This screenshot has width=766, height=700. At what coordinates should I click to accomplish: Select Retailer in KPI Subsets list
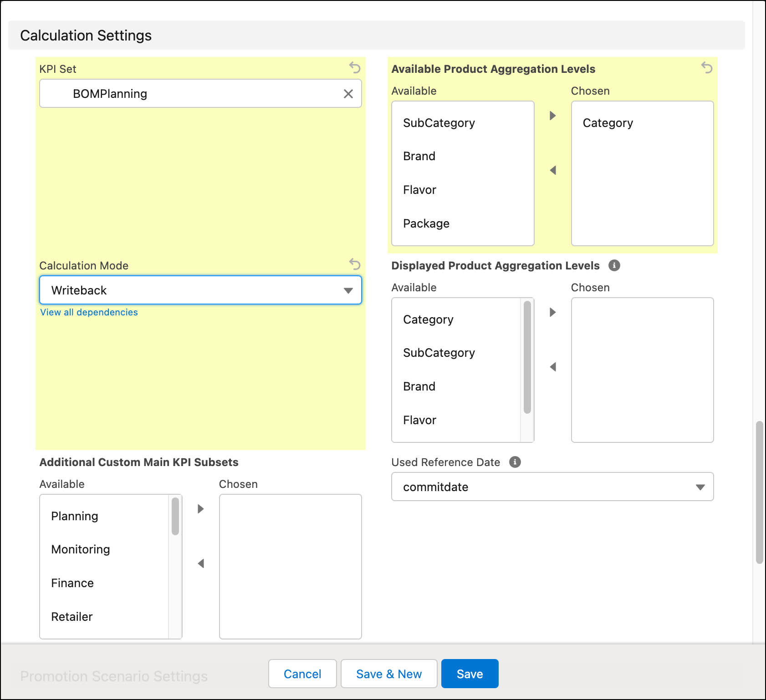click(104, 617)
